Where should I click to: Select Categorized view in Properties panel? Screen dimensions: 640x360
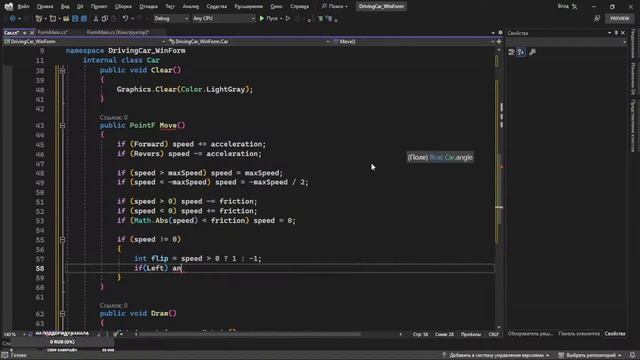pos(511,52)
